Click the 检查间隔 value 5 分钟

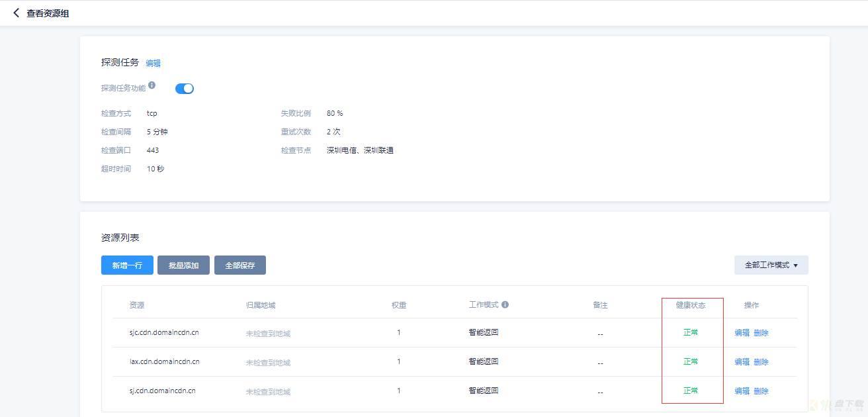(157, 132)
